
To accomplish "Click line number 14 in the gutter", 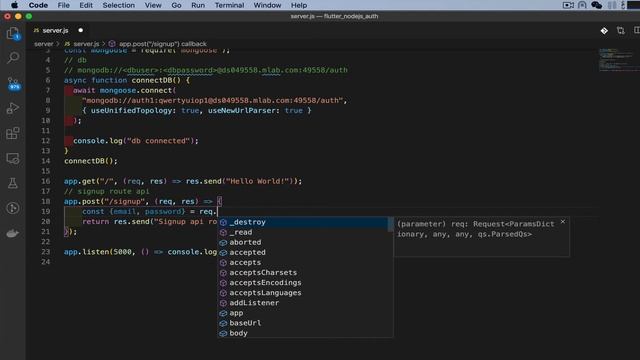I will tap(46, 161).
